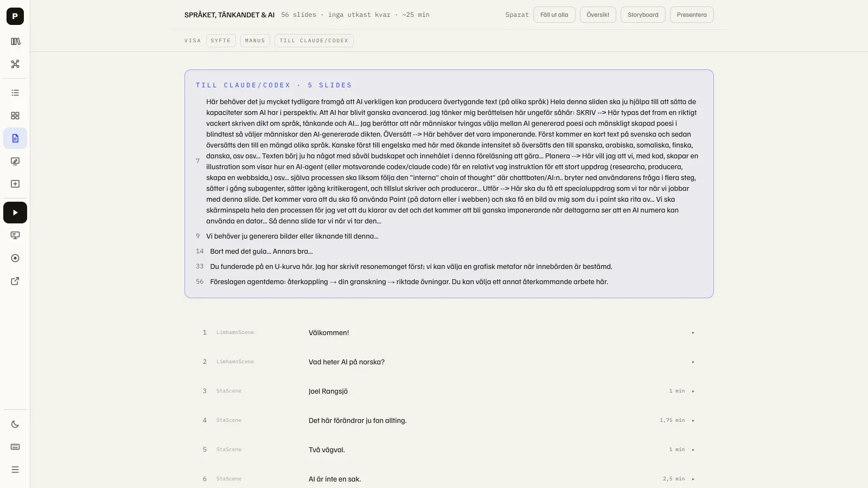This screenshot has width=868, height=488.
Task: Switch to the Storyboard view
Action: (643, 15)
